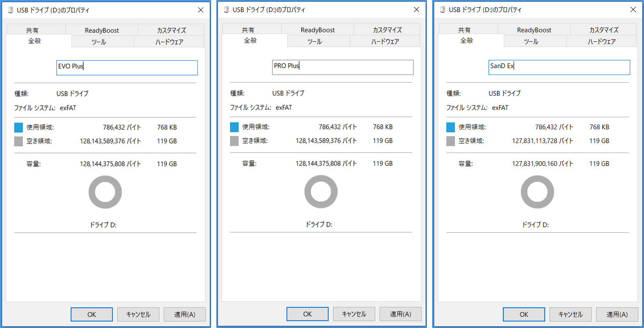
Task: Click ドライブ D: label in SanD Ex window
Action: pos(536,225)
